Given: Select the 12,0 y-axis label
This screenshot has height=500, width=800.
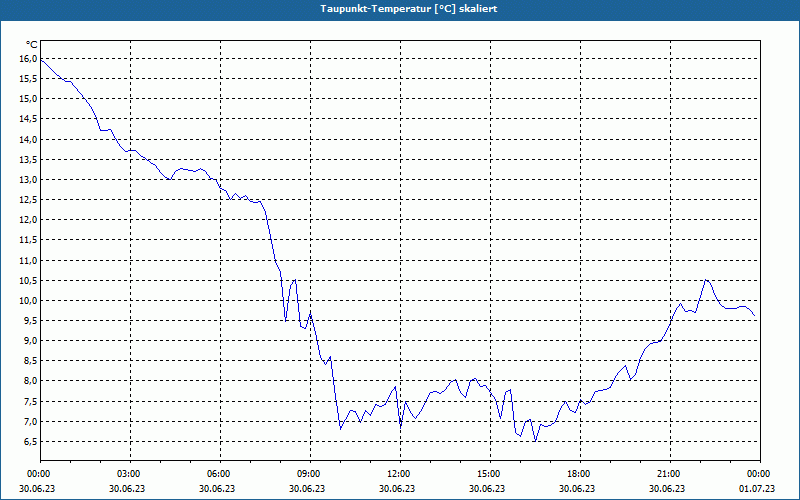Looking at the screenshot, I should [29, 219].
